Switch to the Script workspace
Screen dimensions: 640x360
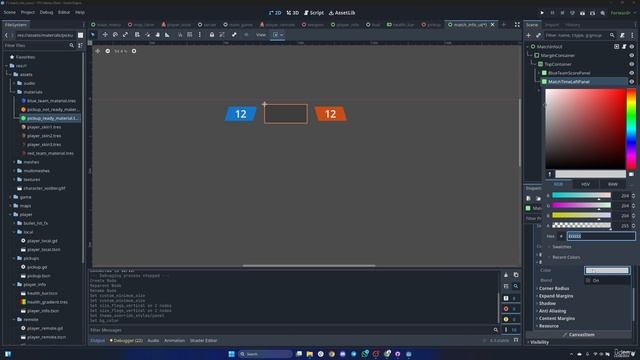point(313,13)
